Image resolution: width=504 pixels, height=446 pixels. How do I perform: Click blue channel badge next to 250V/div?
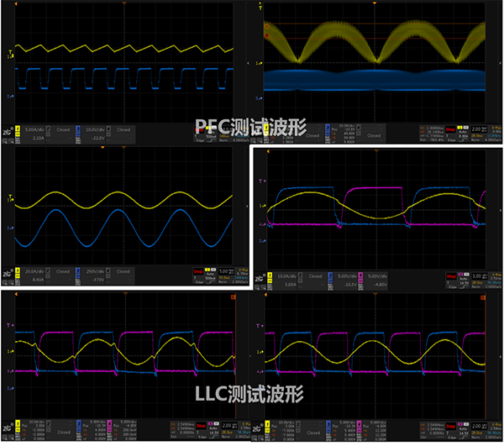[78, 270]
